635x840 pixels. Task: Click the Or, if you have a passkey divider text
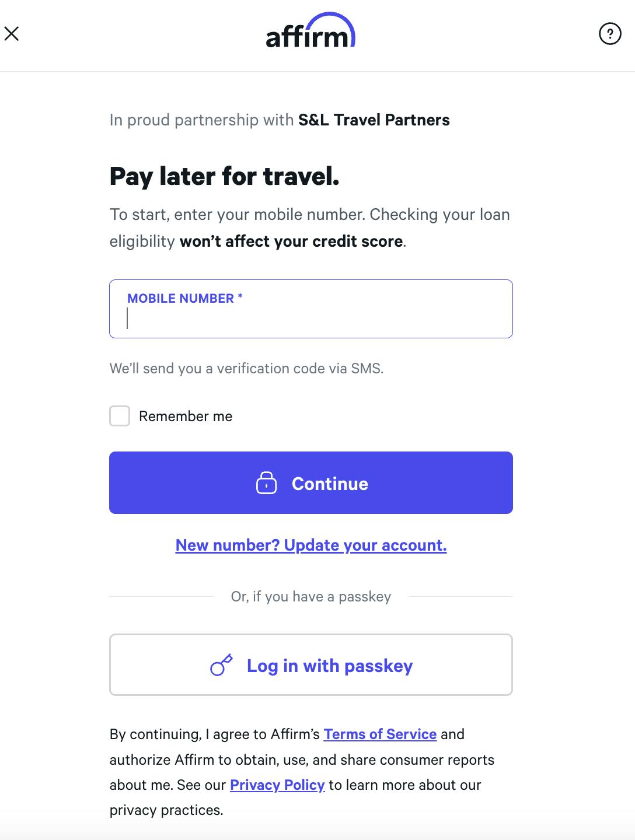pyautogui.click(x=310, y=597)
